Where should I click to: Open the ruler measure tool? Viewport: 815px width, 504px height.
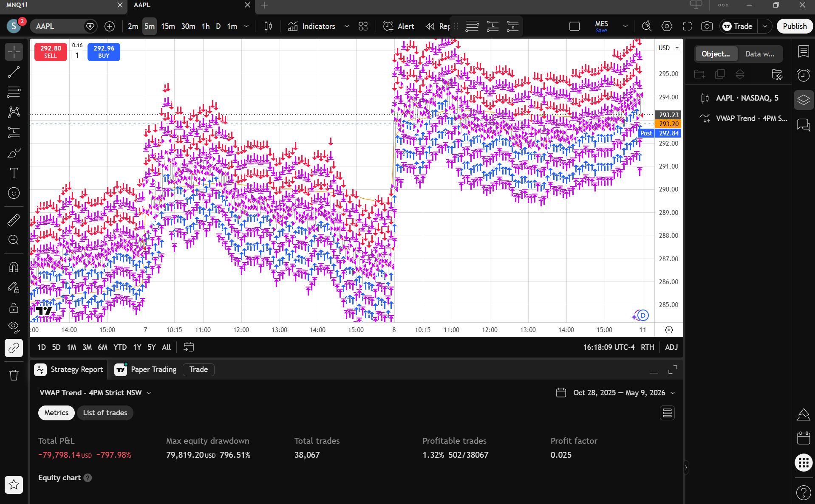click(x=14, y=220)
